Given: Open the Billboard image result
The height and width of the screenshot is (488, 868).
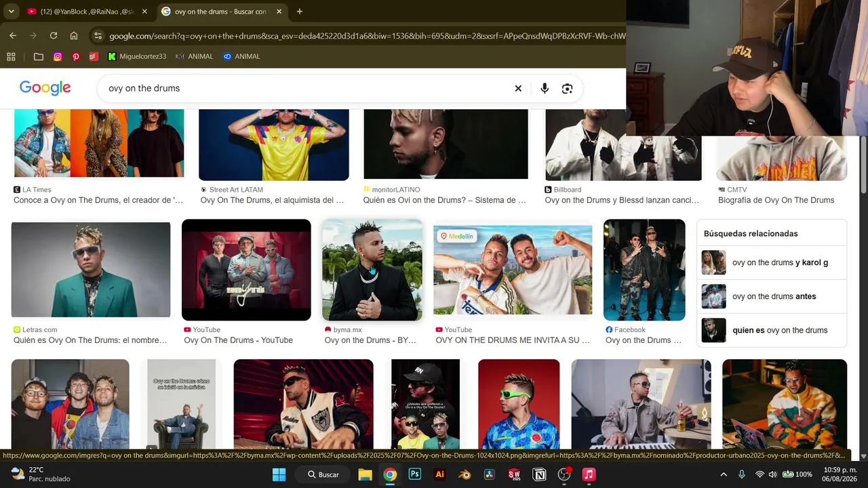Looking at the screenshot, I should [x=623, y=145].
